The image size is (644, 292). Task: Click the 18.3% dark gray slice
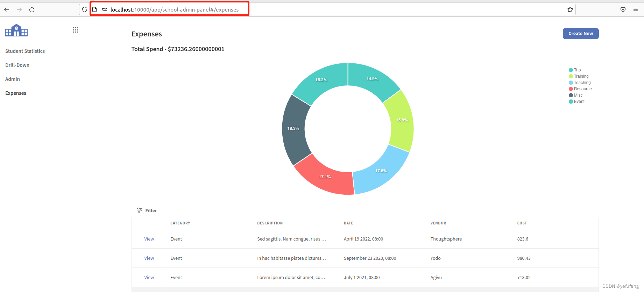point(293,128)
